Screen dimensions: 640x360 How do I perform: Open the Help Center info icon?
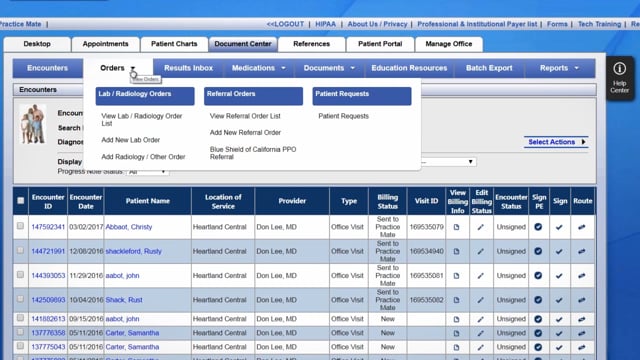click(619, 69)
